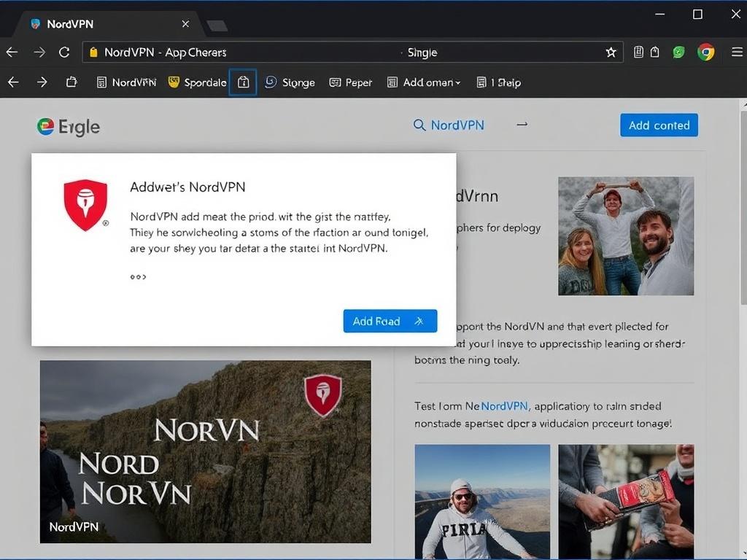Maximize the browser window
Image resolution: width=747 pixels, height=560 pixels.
point(697,15)
